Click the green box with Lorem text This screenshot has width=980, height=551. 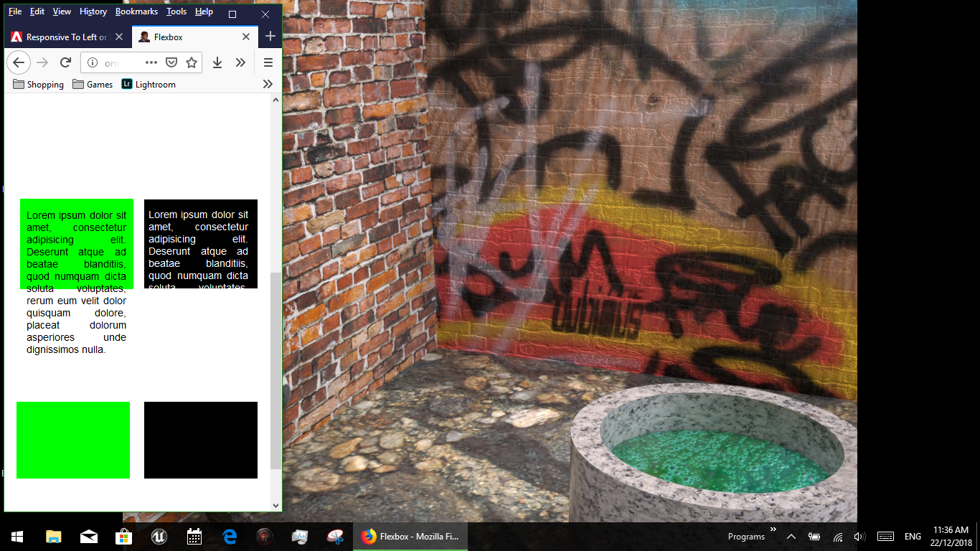coord(77,244)
